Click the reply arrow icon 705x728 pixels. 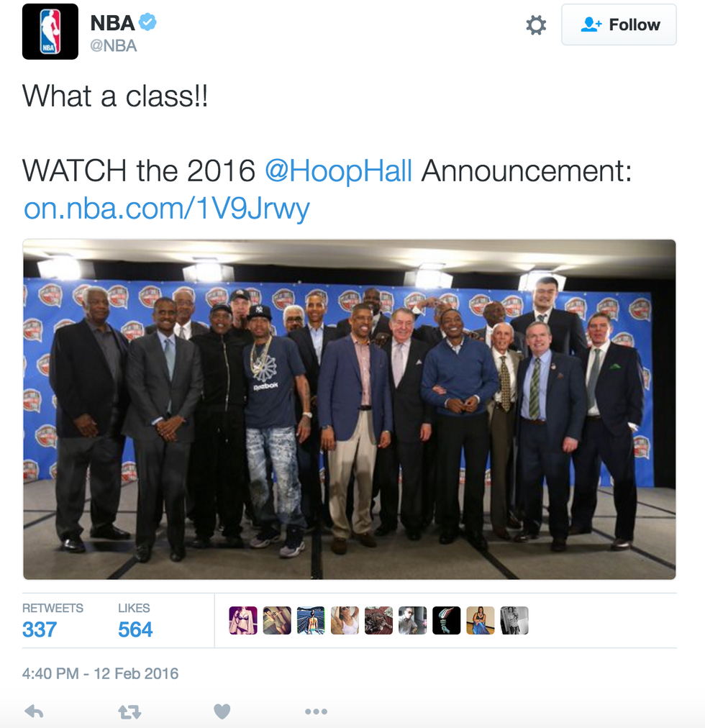34,711
